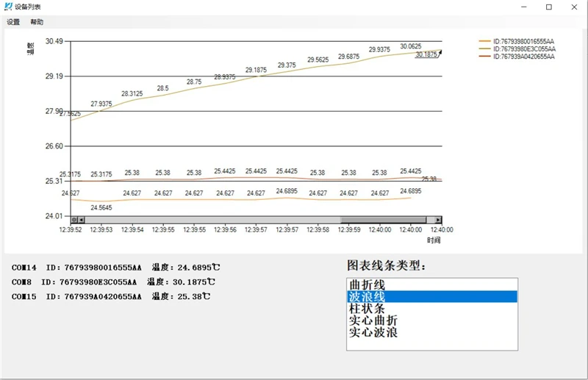The height and width of the screenshot is (380, 588).
Task: Click the 29.1875 data point label
Action: coord(256,70)
